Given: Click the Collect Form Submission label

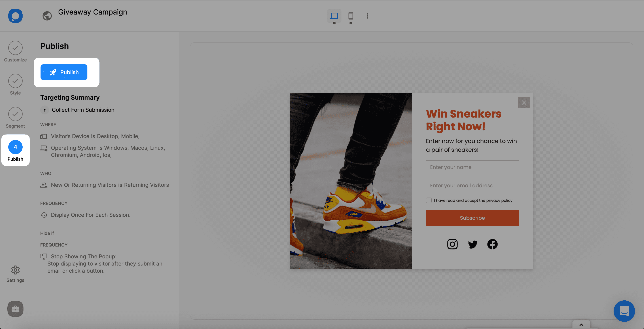Looking at the screenshot, I should 83,110.
